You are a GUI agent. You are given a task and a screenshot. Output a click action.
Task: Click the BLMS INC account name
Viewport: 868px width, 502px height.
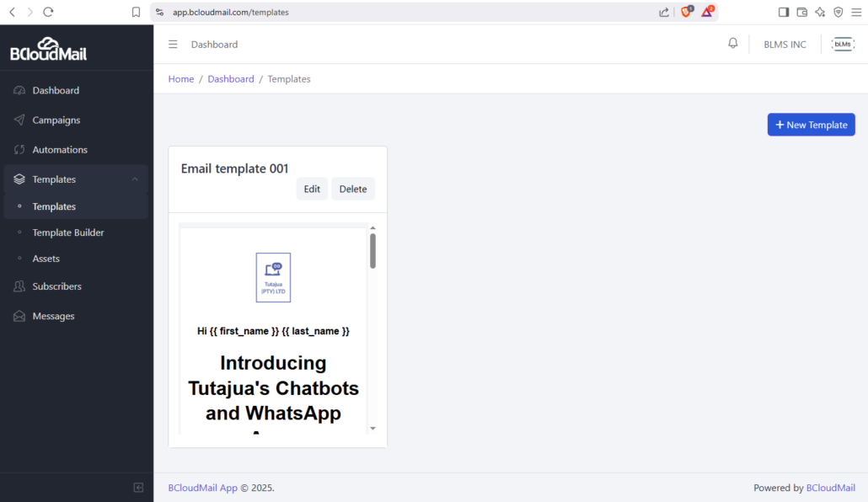tap(785, 45)
